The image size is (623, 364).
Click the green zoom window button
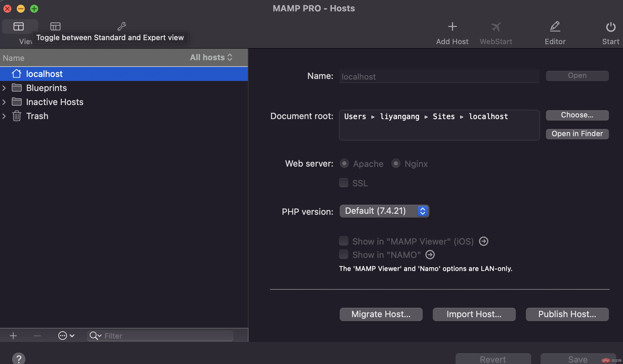(x=34, y=9)
